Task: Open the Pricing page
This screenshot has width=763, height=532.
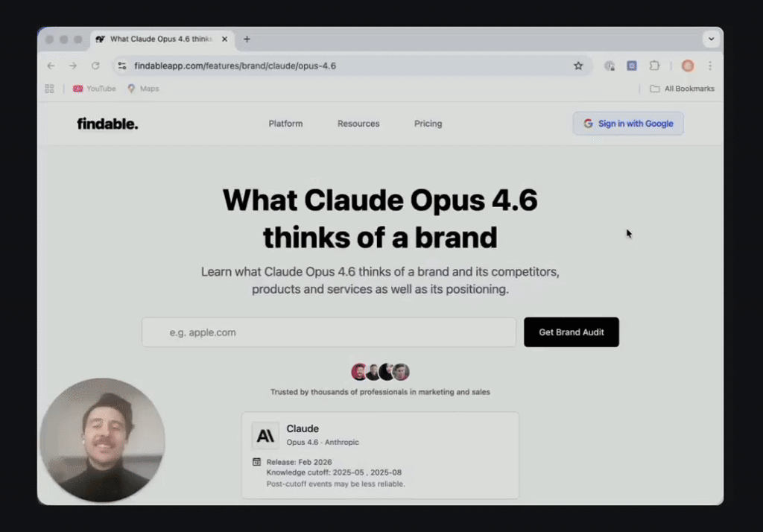Action: [428, 124]
